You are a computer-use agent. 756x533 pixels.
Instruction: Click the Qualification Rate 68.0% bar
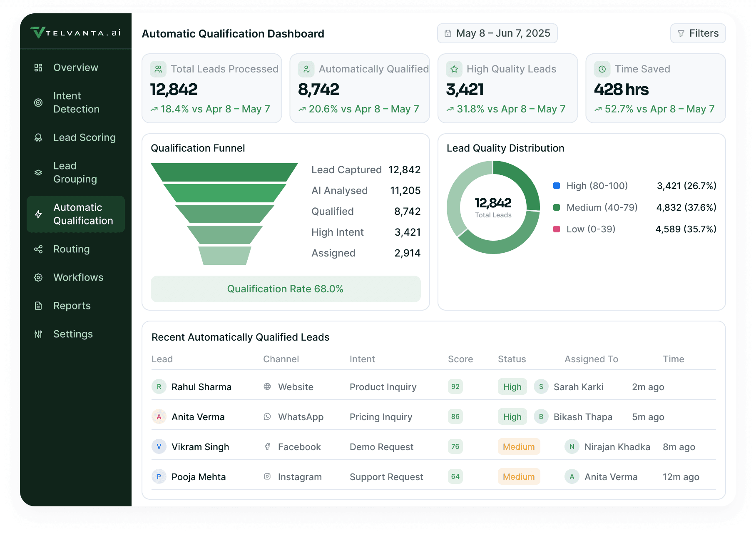pos(286,289)
